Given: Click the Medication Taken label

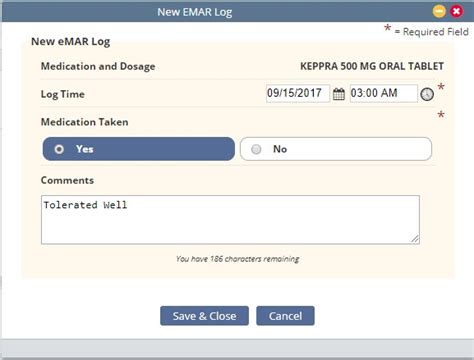Looking at the screenshot, I should [85, 122].
